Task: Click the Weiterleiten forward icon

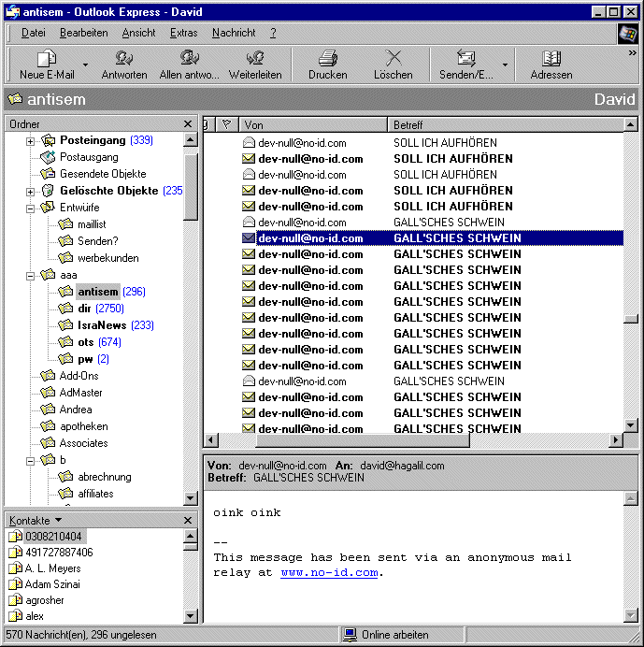Action: (x=255, y=59)
